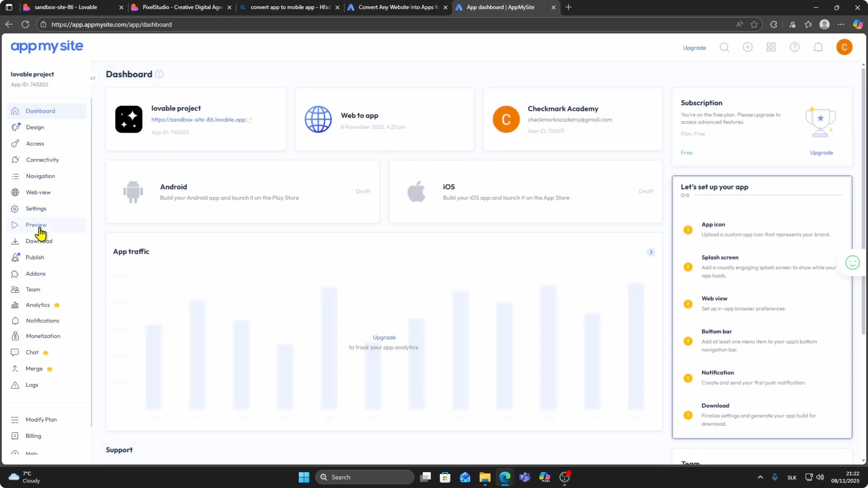Add this page to favorites star
Image resolution: width=868 pixels, height=488 pixels.
click(754, 24)
